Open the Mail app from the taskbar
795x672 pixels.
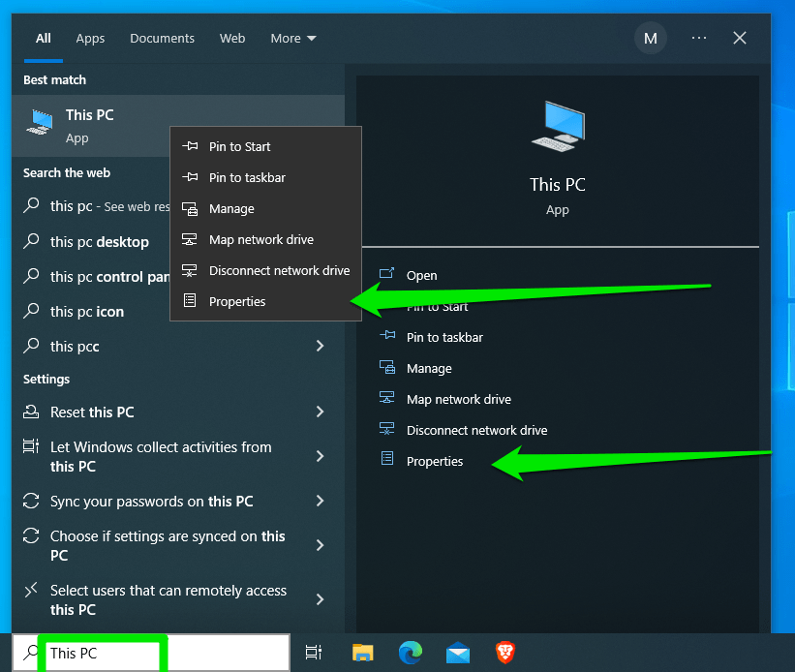pos(457,653)
